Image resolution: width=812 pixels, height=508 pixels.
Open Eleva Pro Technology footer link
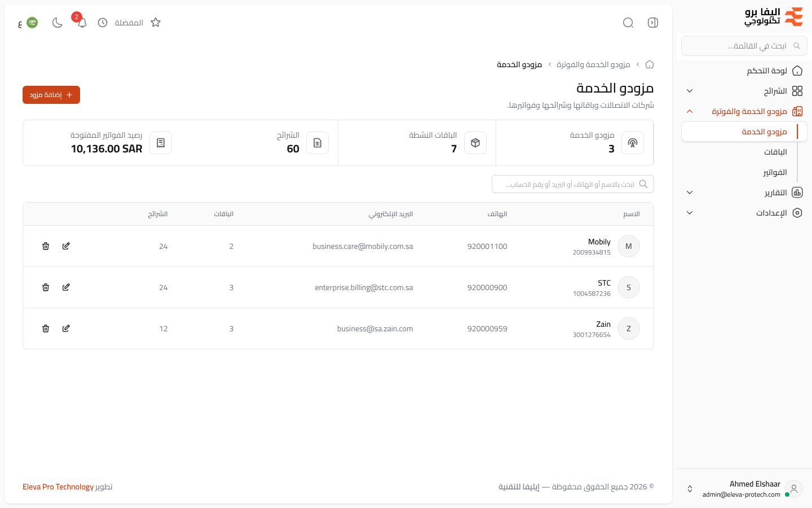pyautogui.click(x=58, y=487)
